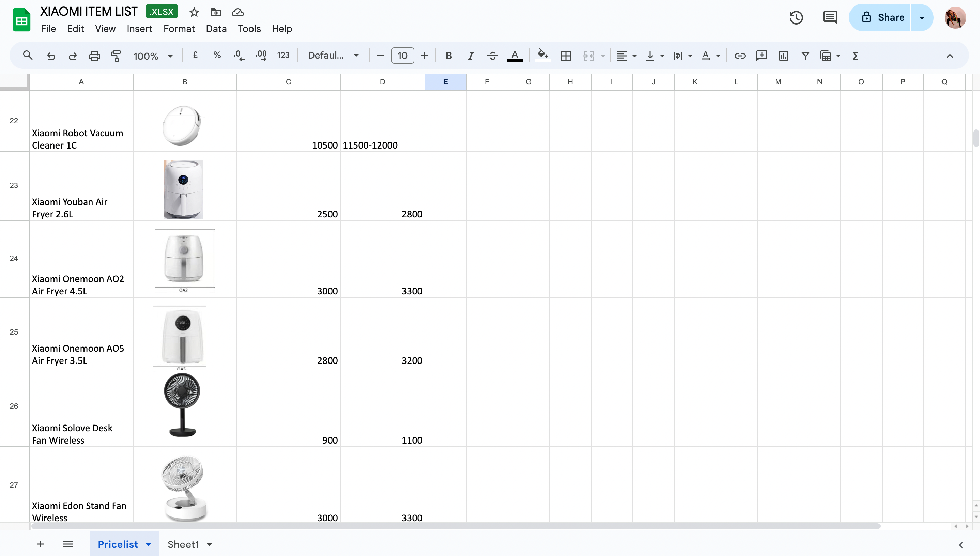Click the functions sigma icon
The image size is (980, 556).
(856, 56)
